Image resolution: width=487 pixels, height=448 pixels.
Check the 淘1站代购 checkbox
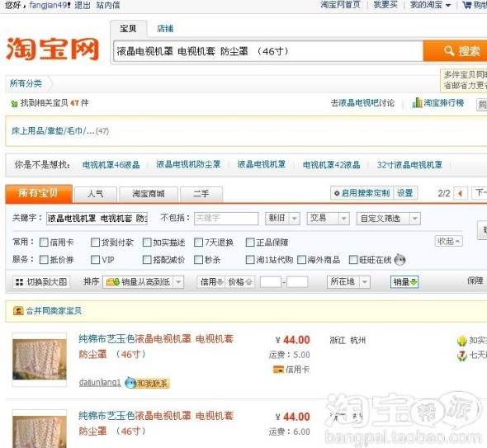pyautogui.click(x=250, y=260)
